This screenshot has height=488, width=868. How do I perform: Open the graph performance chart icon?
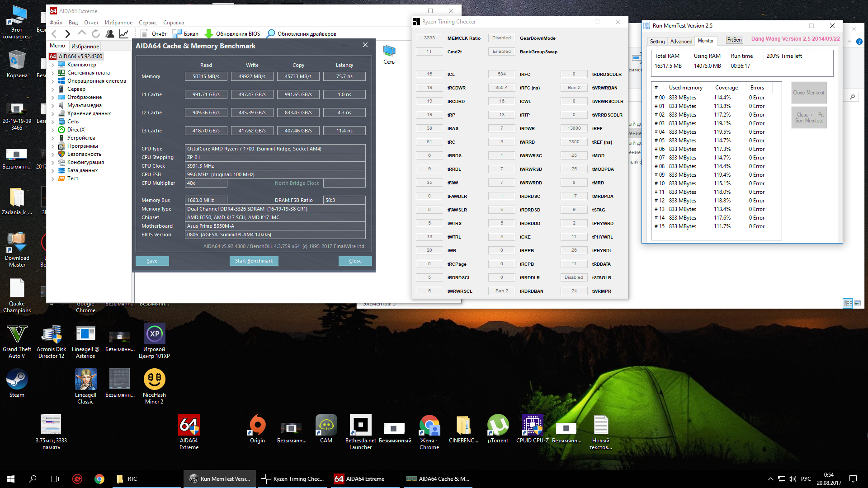pyautogui.click(x=123, y=34)
